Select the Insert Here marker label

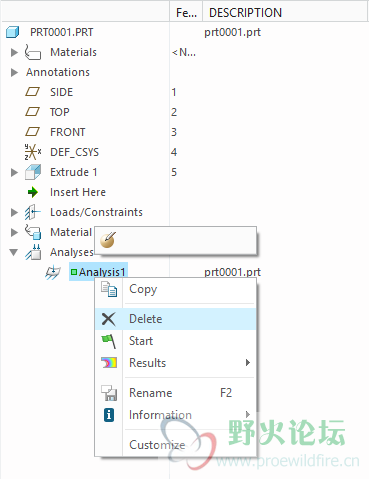pos(78,192)
